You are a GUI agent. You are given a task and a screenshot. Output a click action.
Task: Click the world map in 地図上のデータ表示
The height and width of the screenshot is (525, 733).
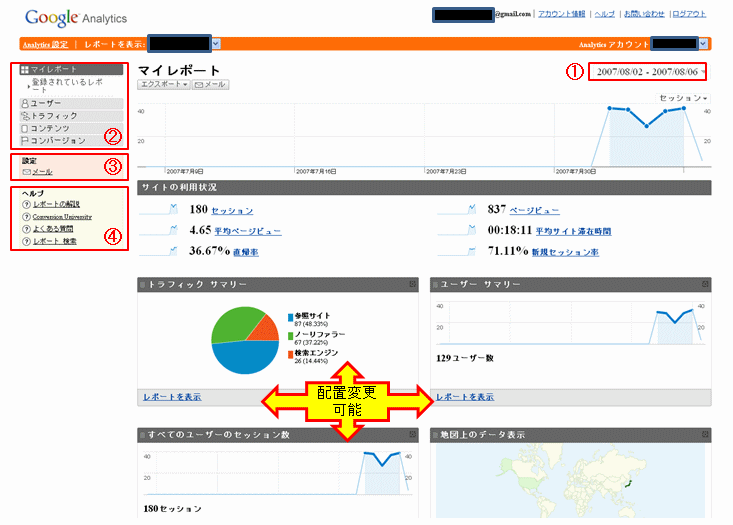[570, 481]
